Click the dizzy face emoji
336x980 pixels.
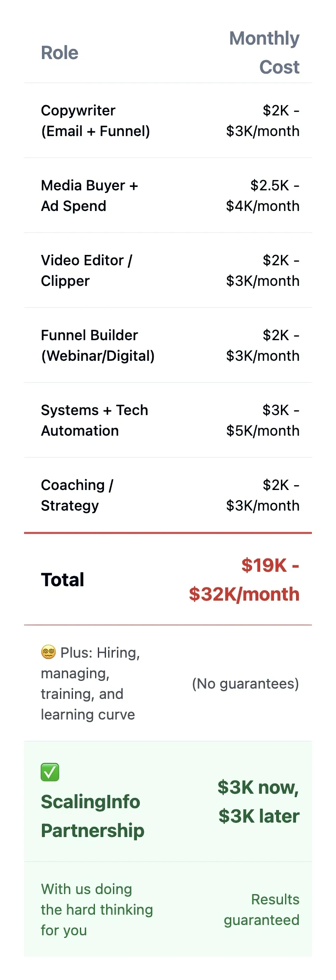click(49, 652)
